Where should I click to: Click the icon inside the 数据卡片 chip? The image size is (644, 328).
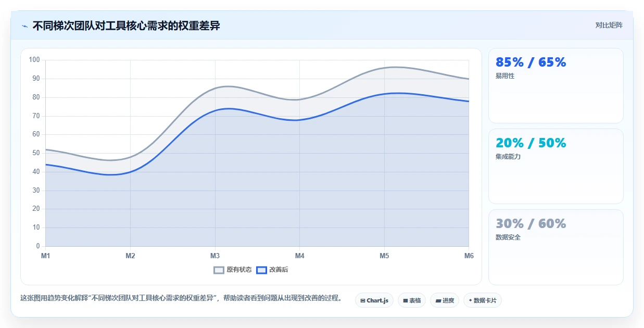(471, 300)
